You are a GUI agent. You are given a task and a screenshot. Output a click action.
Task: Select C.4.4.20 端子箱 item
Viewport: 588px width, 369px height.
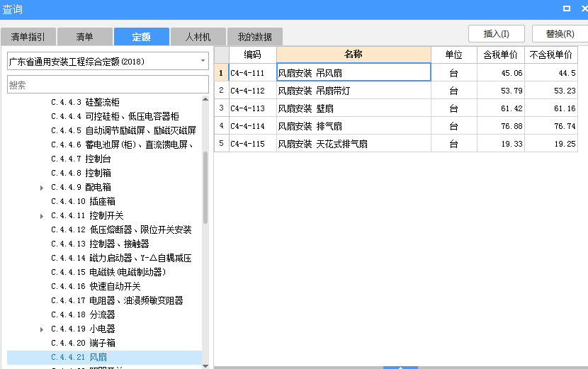83,343
